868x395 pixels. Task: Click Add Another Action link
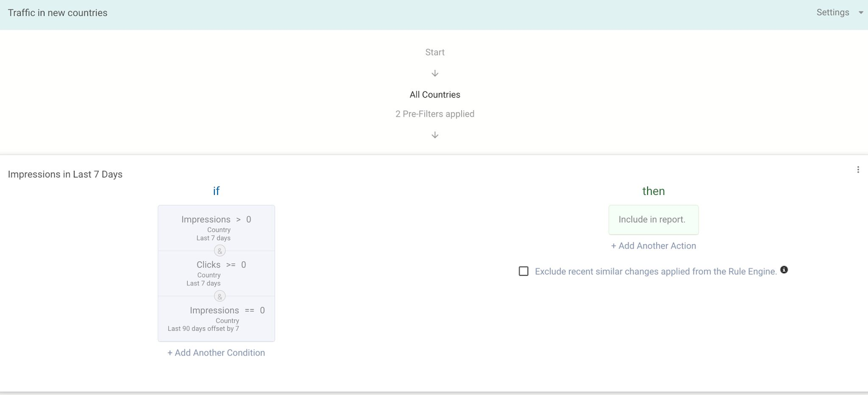[653, 246]
